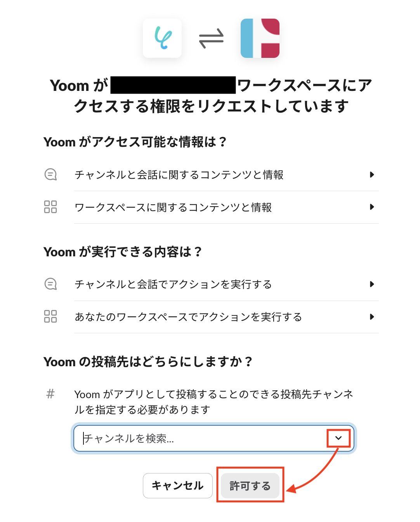
Task: Click the speech bubble icon next to channel content info
Action: click(x=50, y=175)
